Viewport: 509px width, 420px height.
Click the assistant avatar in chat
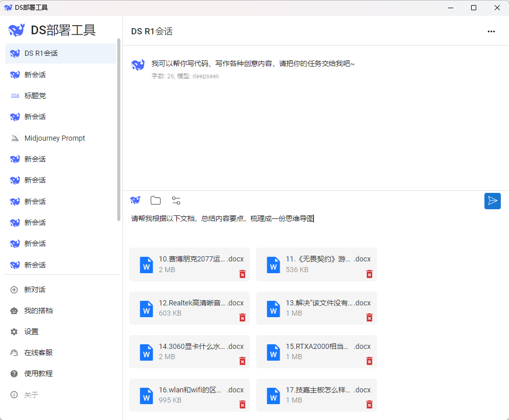138,64
